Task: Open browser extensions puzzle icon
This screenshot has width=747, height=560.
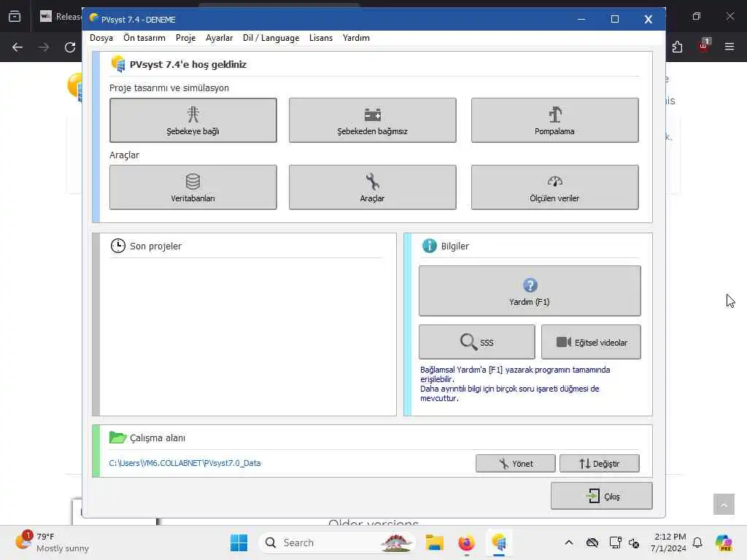Action: 677,47
